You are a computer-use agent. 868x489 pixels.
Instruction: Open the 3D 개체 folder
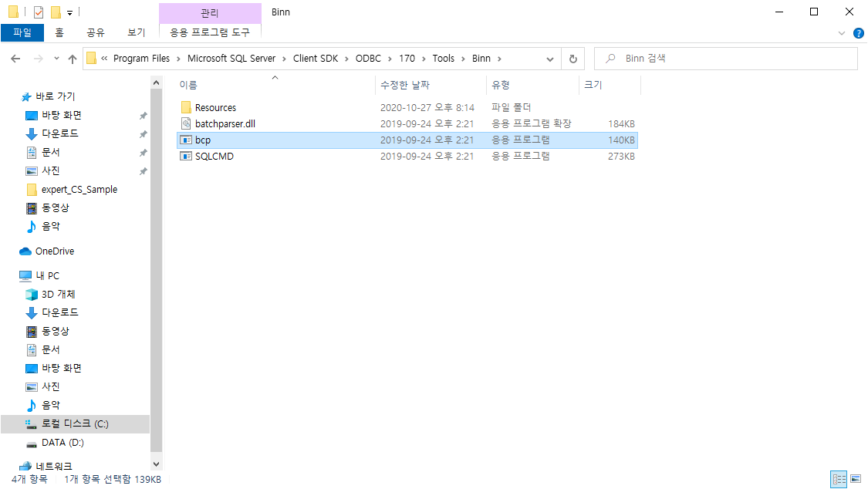pos(58,295)
